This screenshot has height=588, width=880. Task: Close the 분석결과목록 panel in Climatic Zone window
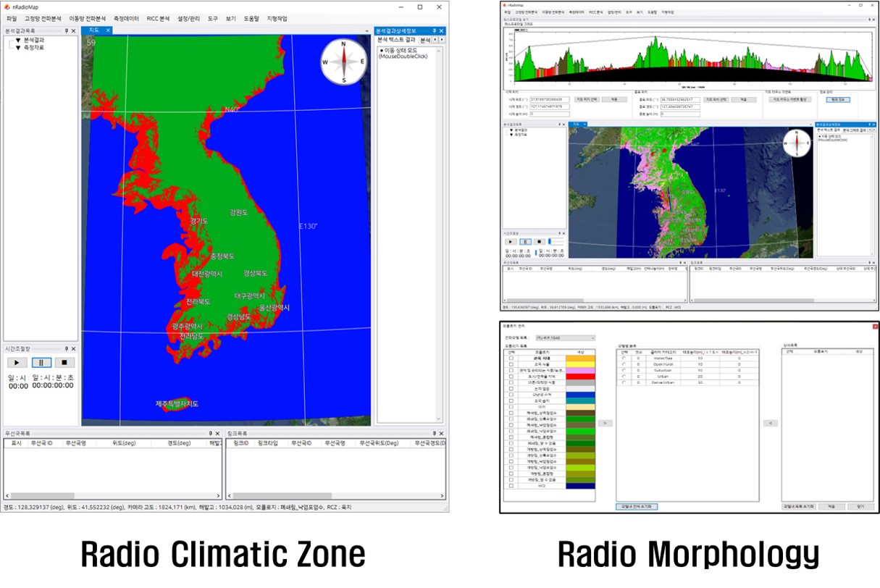tap(73, 30)
